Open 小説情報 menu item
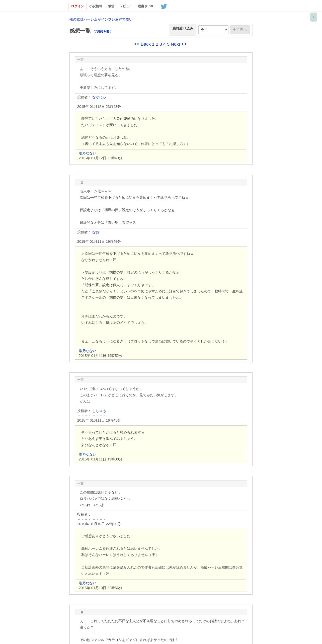322x644 pixels. 96,6
